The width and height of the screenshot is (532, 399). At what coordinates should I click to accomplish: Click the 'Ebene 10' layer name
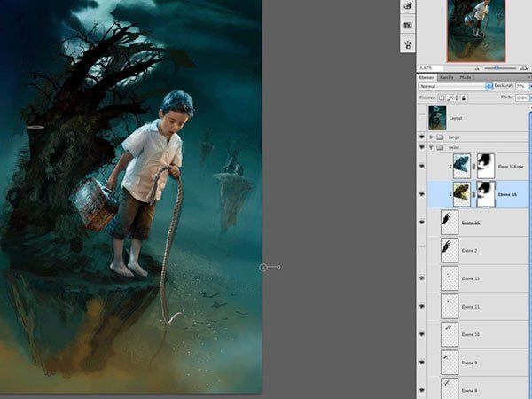[470, 334]
